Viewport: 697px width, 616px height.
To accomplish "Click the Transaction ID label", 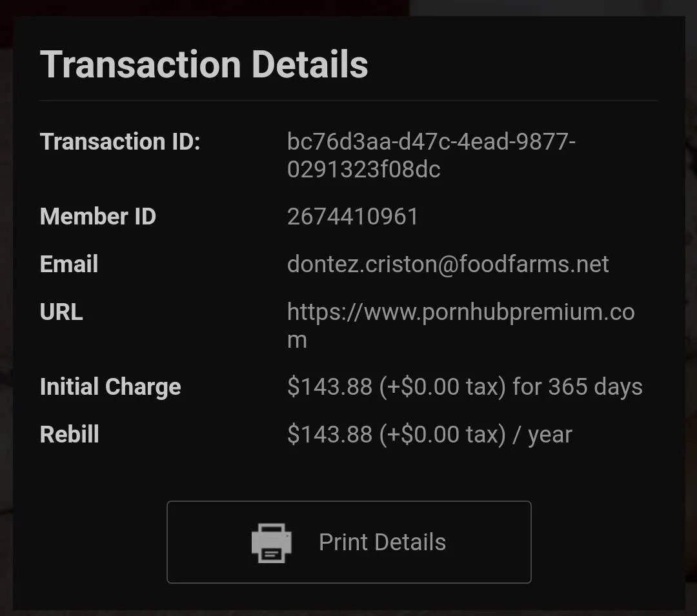I will click(x=120, y=142).
